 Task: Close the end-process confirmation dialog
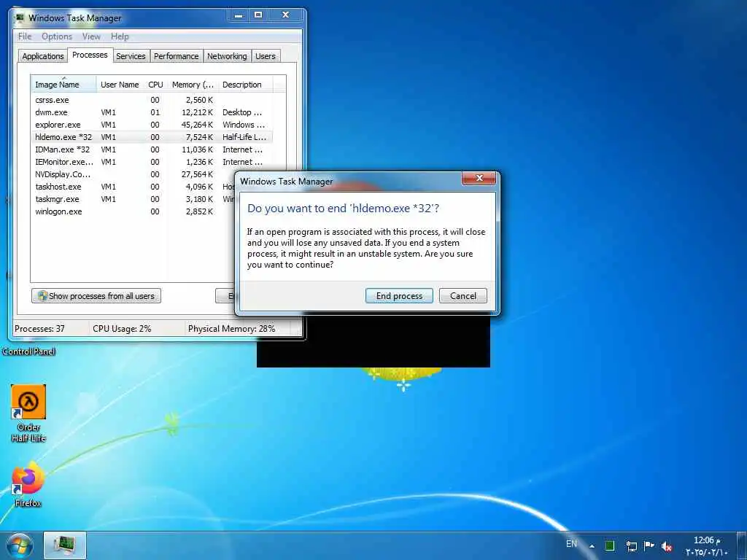click(x=479, y=178)
